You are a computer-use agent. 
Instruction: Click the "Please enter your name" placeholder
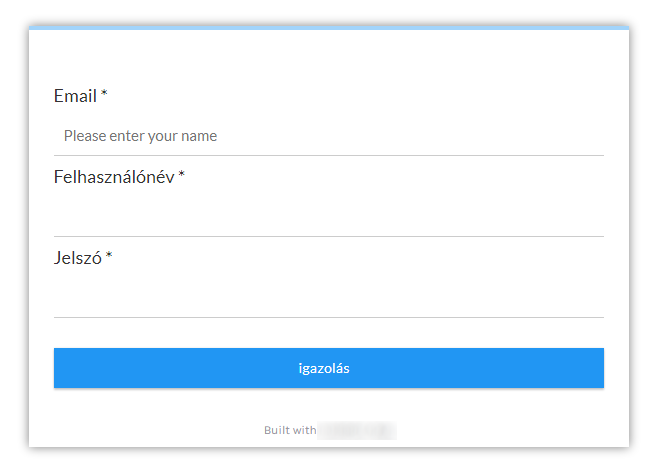[140, 136]
